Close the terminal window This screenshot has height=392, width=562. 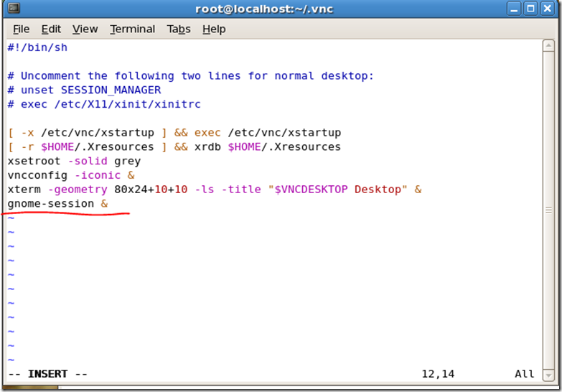click(548, 9)
